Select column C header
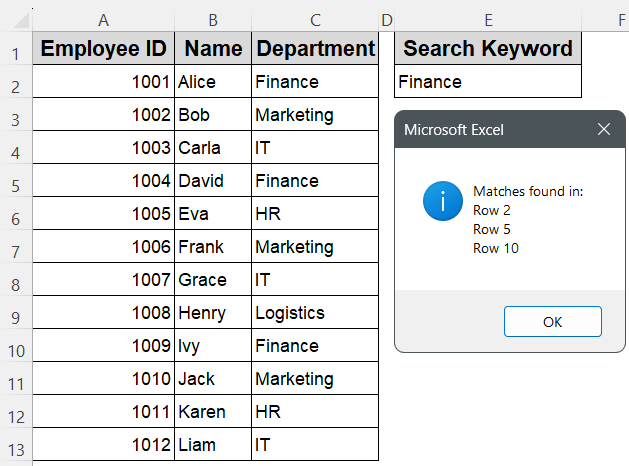629x466 pixels. coord(315,19)
